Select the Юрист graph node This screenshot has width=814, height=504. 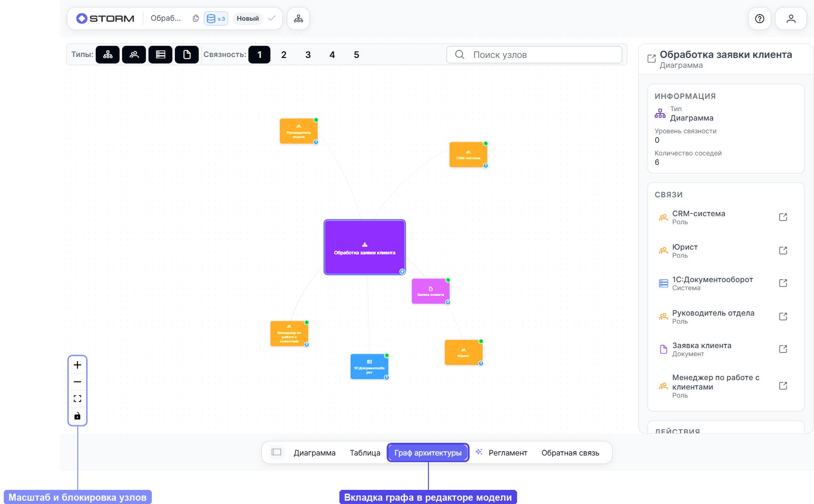coord(463,352)
